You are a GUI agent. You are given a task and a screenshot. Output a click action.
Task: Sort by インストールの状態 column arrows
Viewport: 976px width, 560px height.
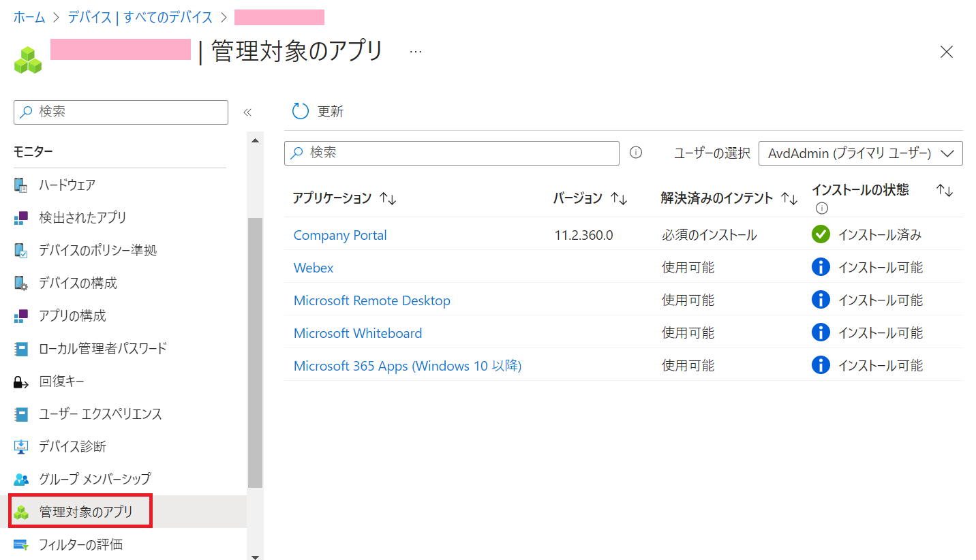point(945,191)
